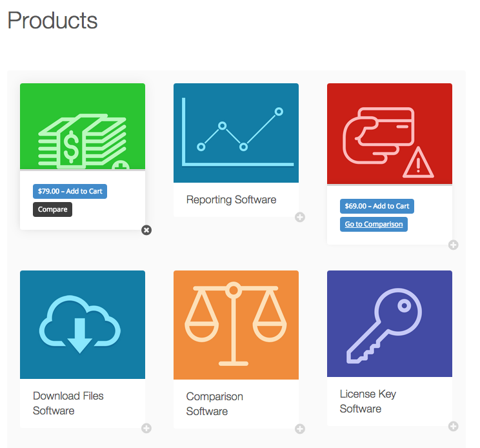Open the License Key Software title link

(368, 401)
